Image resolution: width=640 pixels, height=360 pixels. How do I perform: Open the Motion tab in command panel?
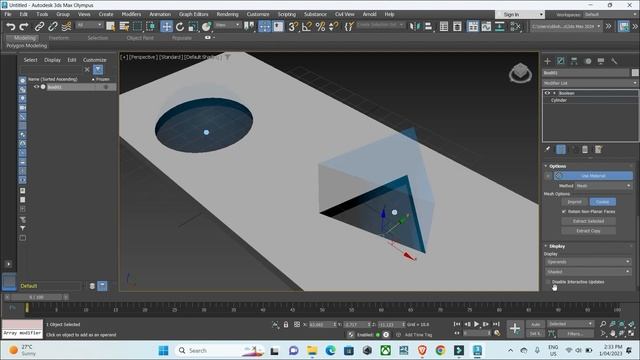pos(588,61)
